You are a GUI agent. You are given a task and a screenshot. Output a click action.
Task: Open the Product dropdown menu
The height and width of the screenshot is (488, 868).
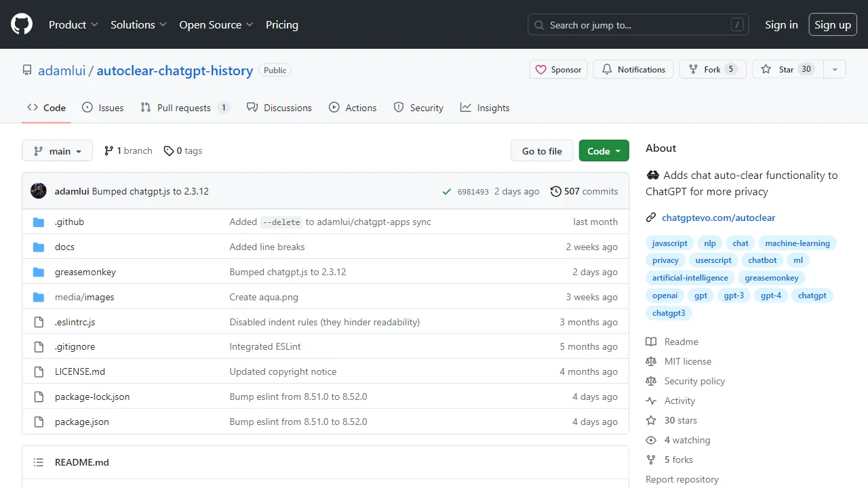point(73,24)
